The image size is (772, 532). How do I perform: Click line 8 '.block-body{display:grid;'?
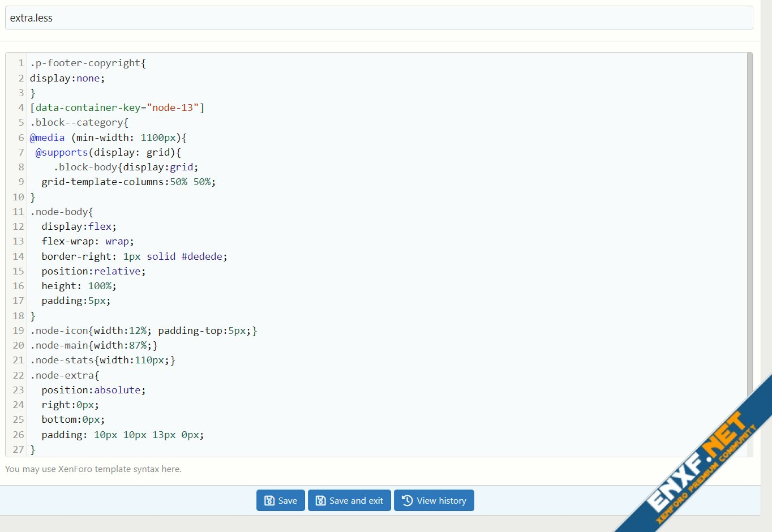coord(126,167)
